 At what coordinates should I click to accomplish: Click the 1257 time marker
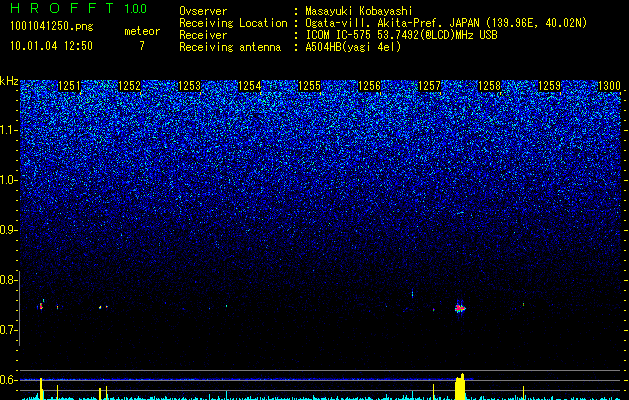click(x=429, y=86)
